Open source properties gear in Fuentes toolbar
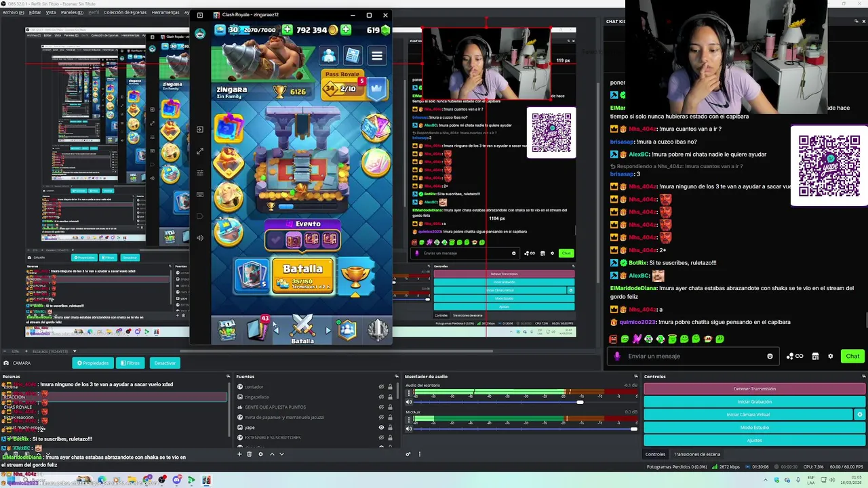 (x=260, y=454)
